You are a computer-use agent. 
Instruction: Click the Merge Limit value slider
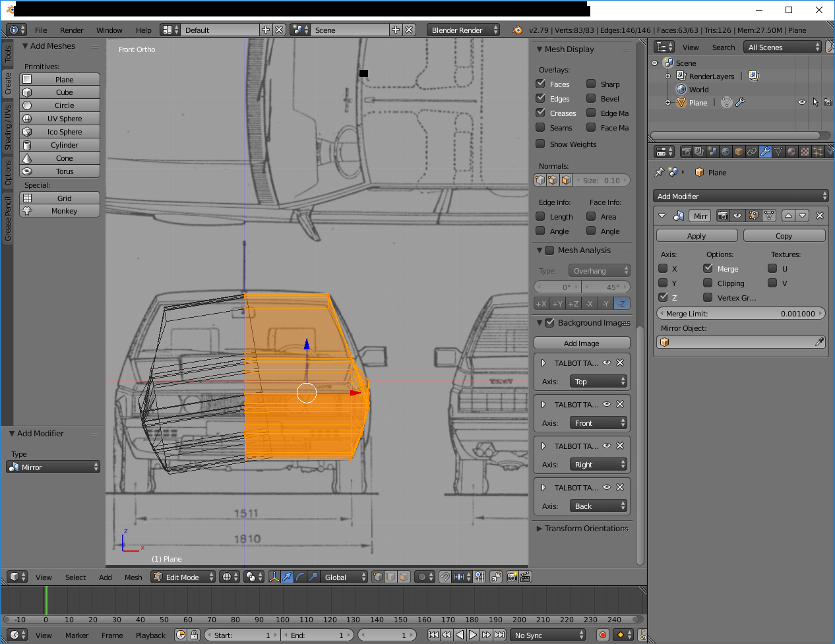click(x=741, y=314)
